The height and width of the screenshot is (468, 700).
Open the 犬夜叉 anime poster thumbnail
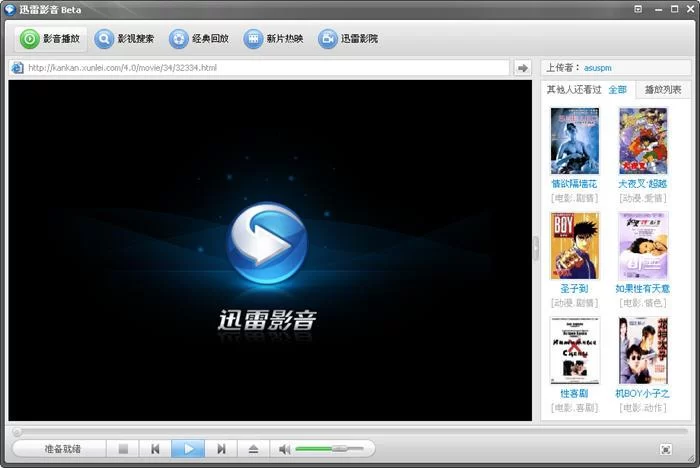[643, 141]
